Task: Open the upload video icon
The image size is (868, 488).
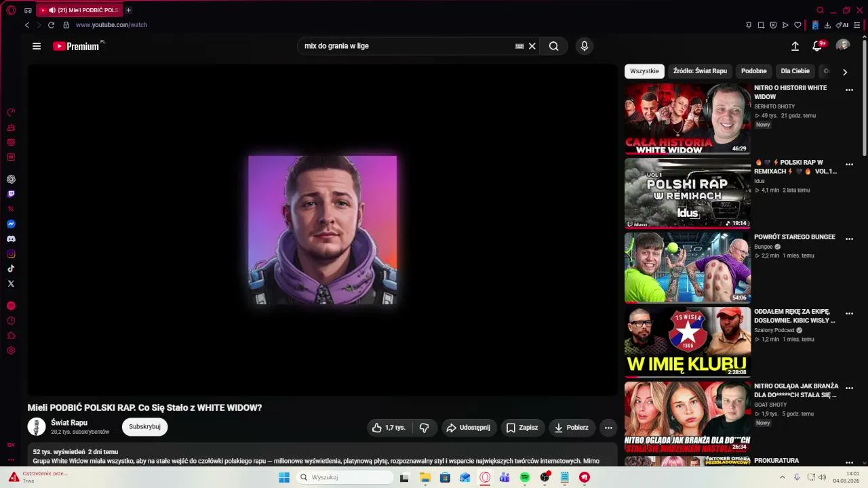Action: coord(795,46)
